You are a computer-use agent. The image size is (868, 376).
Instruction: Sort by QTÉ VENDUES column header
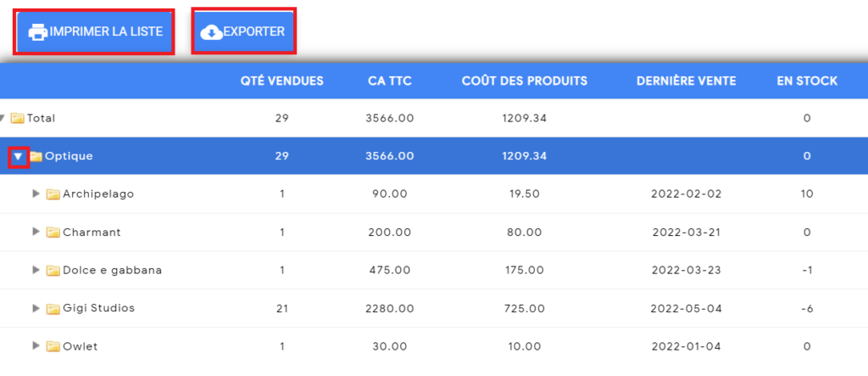(281, 81)
